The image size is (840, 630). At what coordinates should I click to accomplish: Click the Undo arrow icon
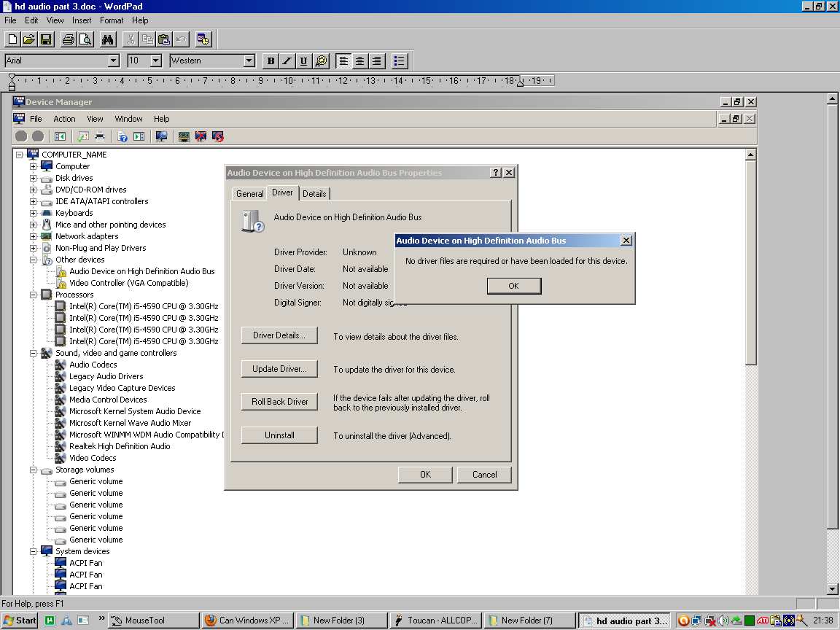(x=181, y=39)
